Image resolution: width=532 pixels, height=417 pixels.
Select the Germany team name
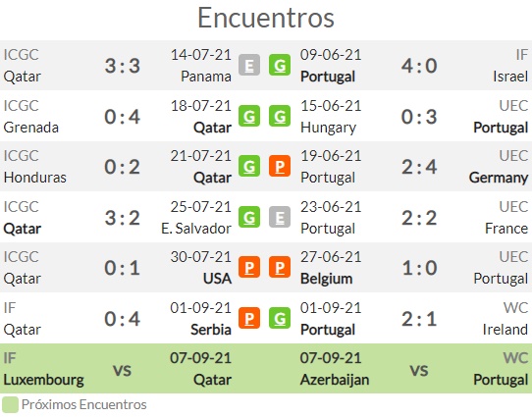pyautogui.click(x=499, y=178)
